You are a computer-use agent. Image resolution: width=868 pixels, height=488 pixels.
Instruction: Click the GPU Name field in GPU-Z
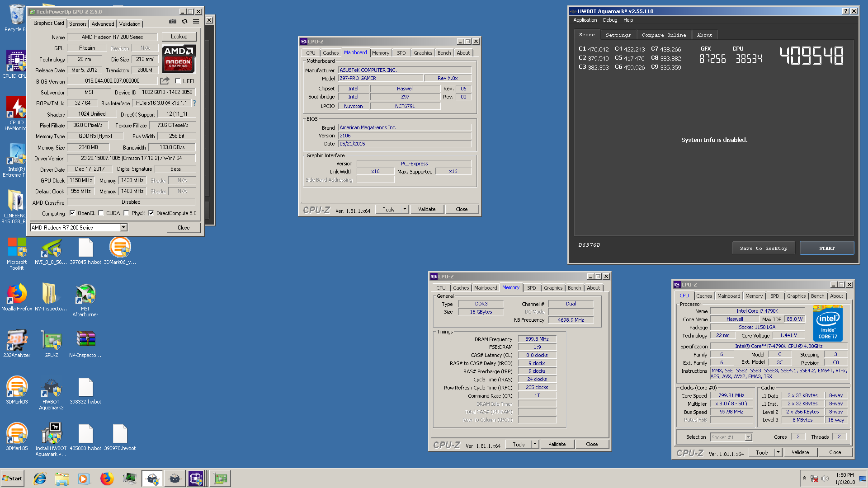click(112, 37)
